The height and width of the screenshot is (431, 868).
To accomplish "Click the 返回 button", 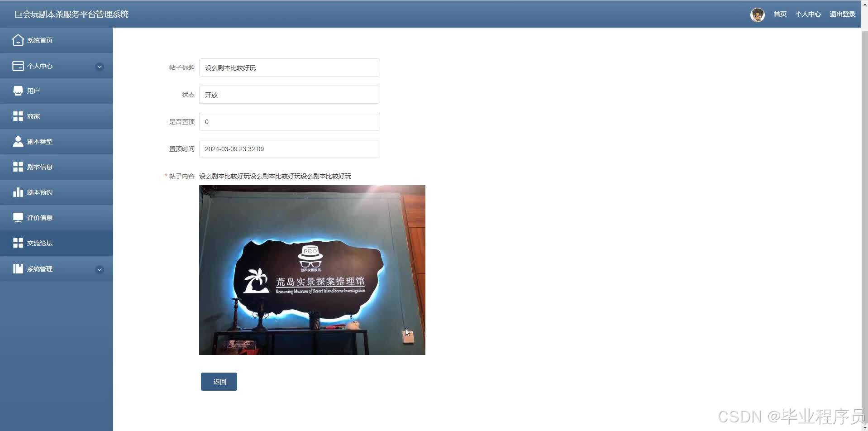I will click(x=219, y=382).
